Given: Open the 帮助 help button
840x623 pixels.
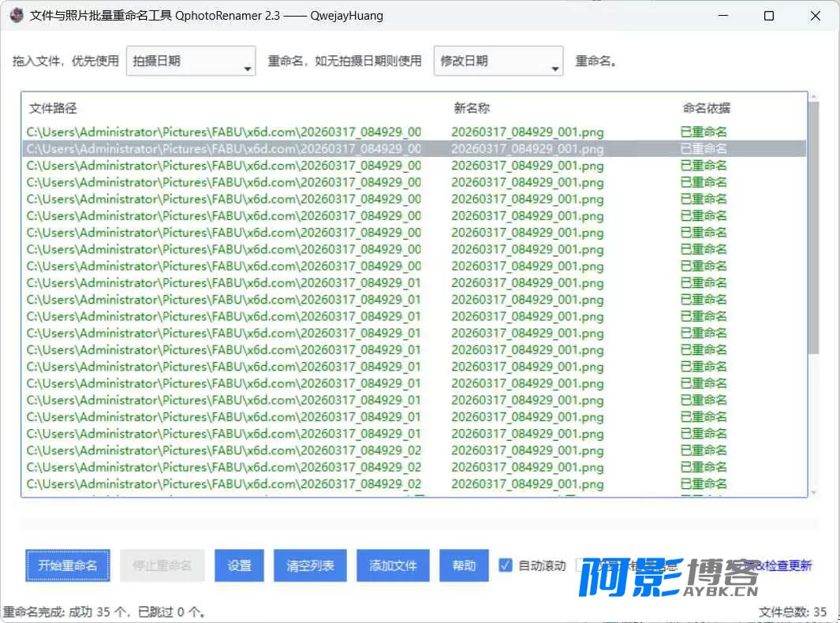Looking at the screenshot, I should [464, 565].
